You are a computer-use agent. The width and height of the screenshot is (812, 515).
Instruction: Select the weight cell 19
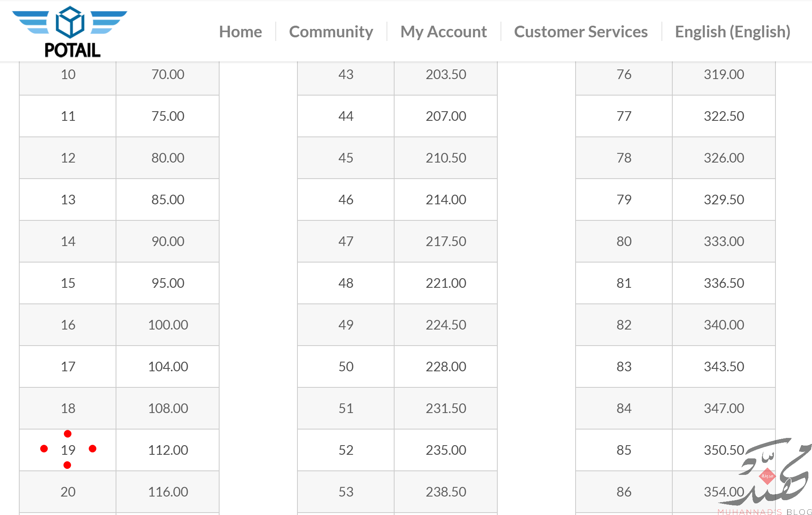click(68, 450)
